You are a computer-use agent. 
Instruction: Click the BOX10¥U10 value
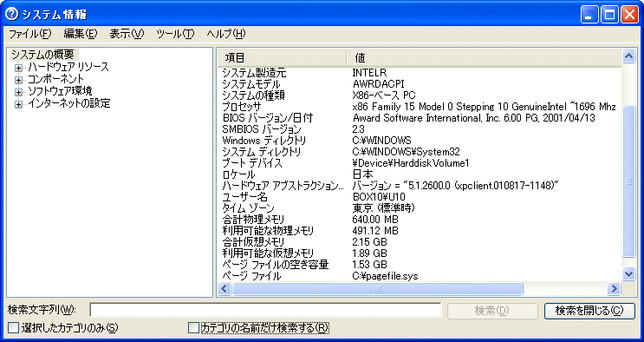pyautogui.click(x=379, y=197)
